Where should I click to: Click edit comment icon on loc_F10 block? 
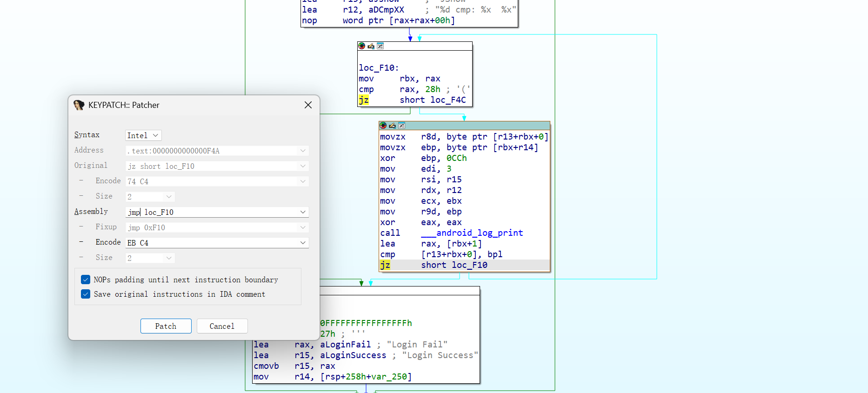pos(371,46)
